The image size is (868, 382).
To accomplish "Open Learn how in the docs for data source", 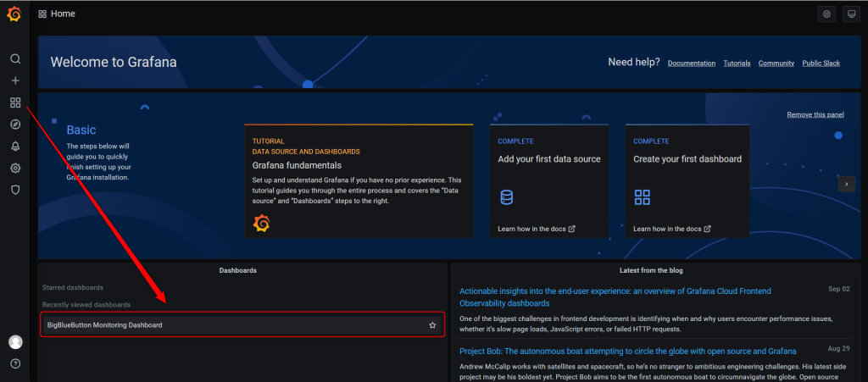I will 537,229.
